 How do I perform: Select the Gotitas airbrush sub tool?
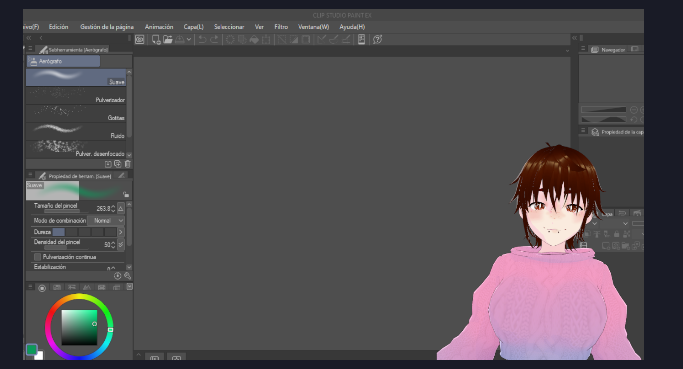pos(76,113)
